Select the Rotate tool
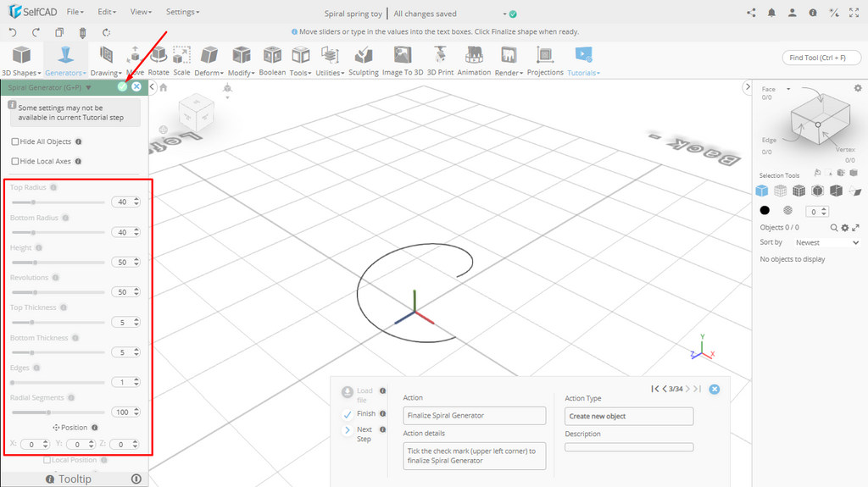The height and width of the screenshot is (487, 868). [159, 61]
